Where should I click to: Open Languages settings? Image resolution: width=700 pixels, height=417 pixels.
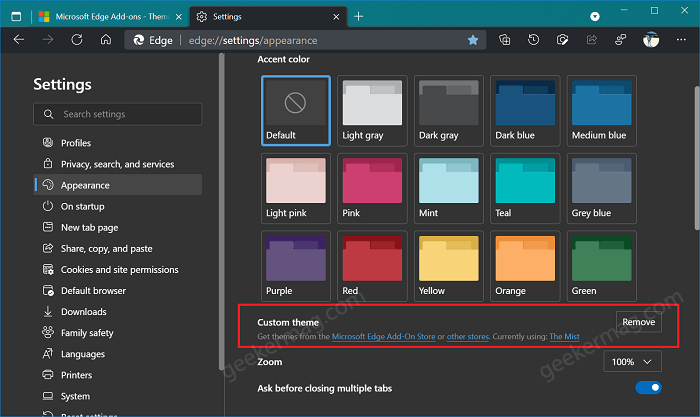click(118, 354)
